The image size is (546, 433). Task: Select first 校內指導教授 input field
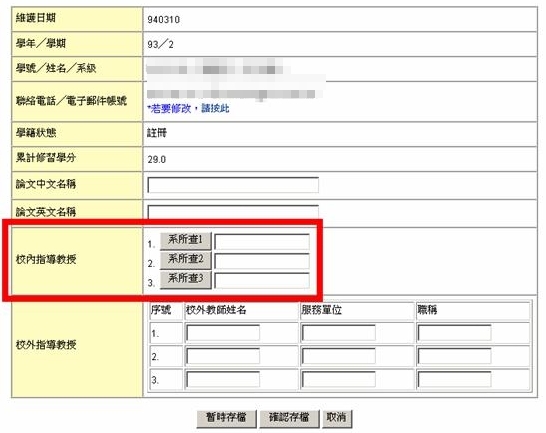(262, 241)
